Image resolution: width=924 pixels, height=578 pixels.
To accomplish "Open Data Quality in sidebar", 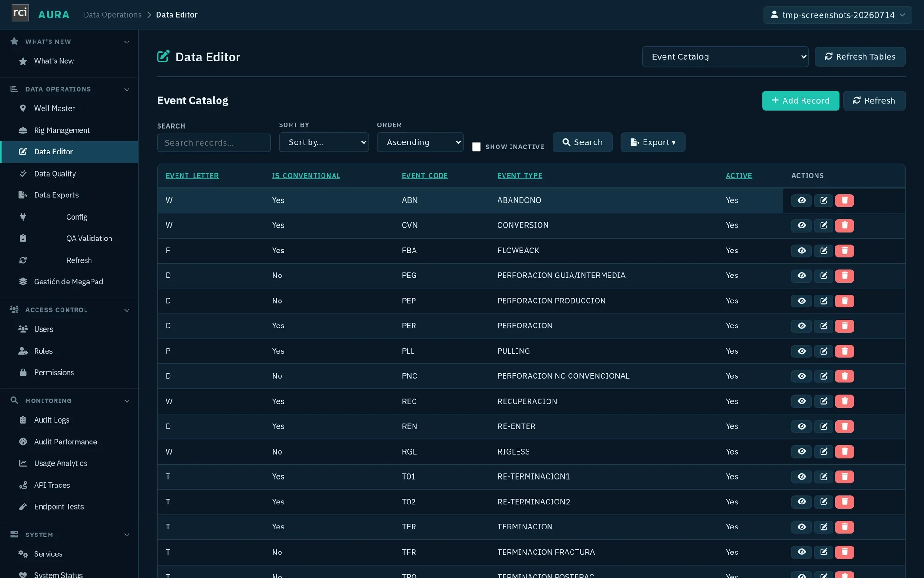I will coord(69,174).
